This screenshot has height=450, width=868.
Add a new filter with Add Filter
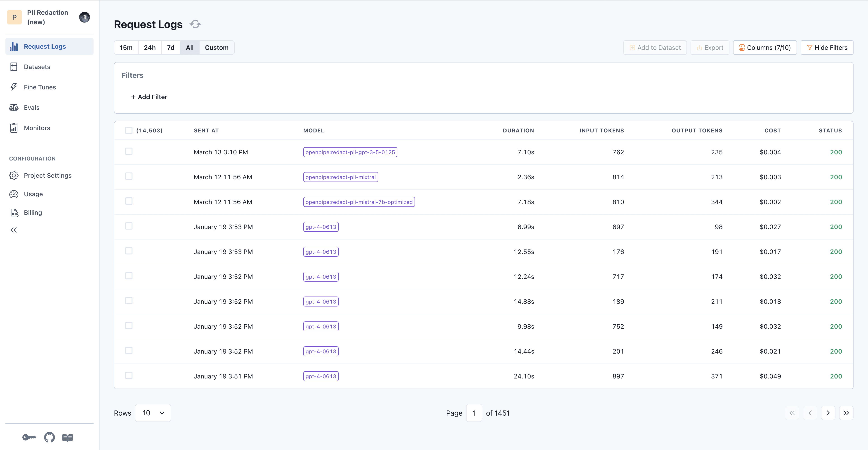click(x=149, y=97)
